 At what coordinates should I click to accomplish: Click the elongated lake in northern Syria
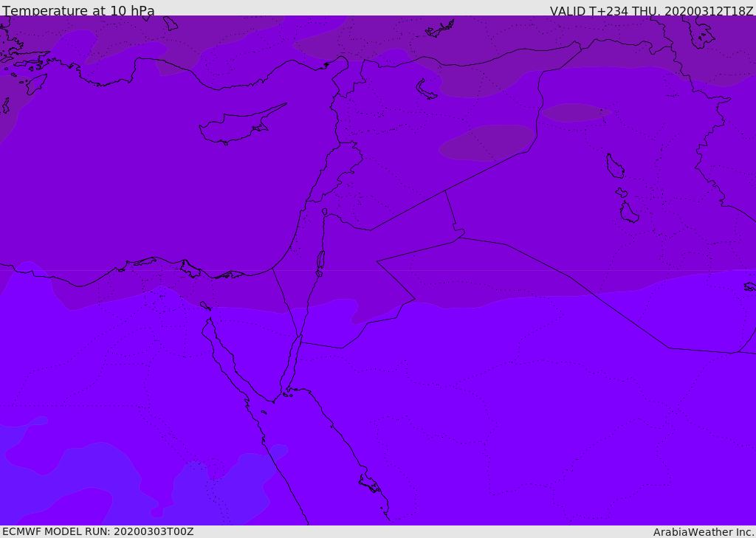coord(425,89)
